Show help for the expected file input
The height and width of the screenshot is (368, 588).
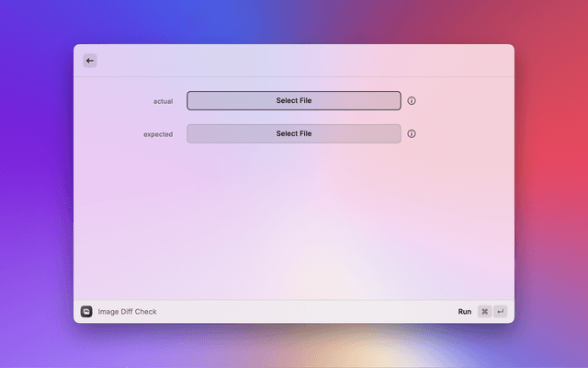(412, 133)
